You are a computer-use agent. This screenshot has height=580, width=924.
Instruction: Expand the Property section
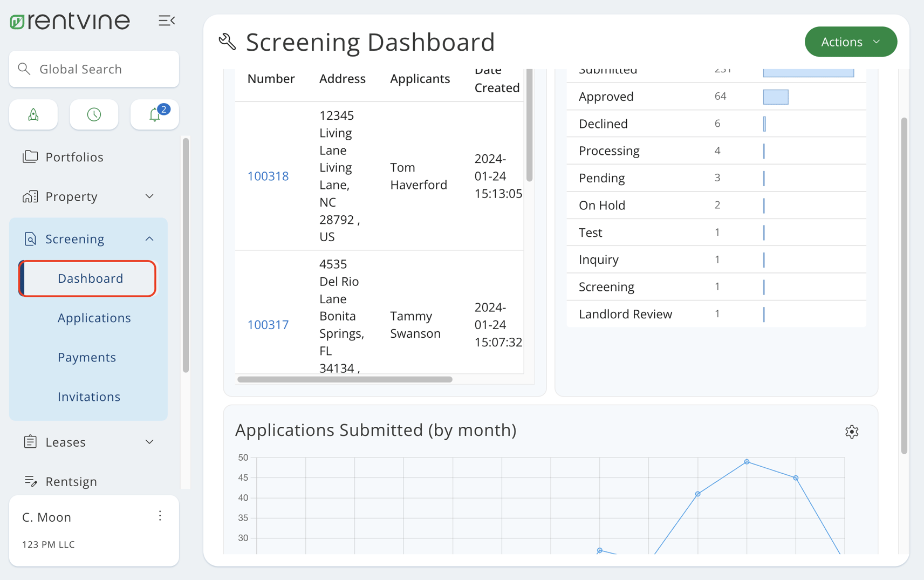(x=149, y=196)
